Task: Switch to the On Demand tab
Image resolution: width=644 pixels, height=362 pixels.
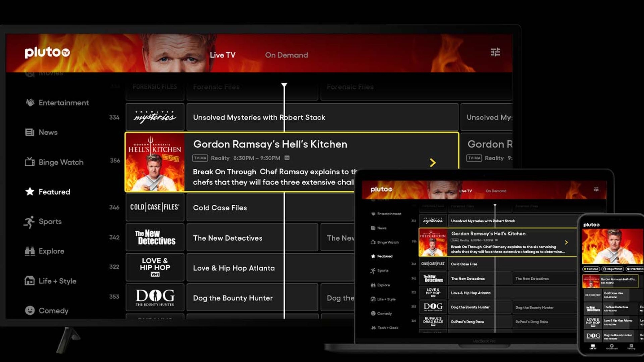Action: (286, 55)
